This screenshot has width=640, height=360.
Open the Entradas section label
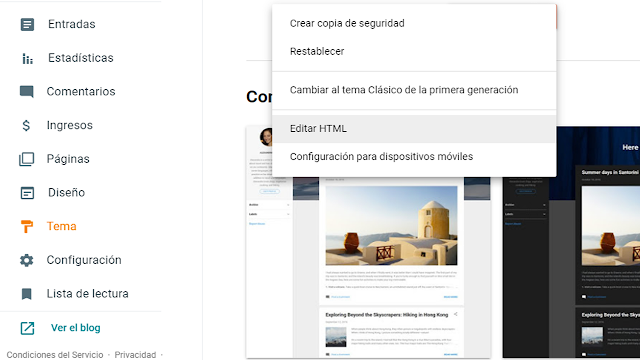click(71, 24)
